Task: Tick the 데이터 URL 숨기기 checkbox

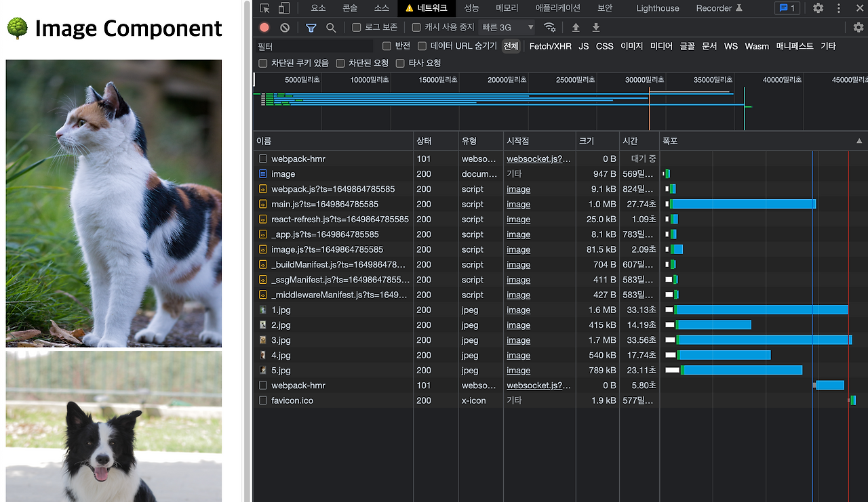Action: (x=422, y=46)
